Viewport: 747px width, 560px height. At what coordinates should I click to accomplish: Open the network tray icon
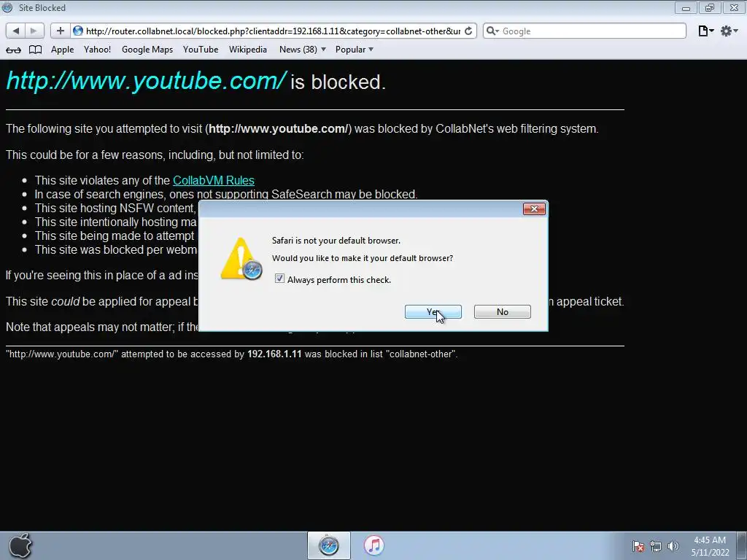click(656, 546)
